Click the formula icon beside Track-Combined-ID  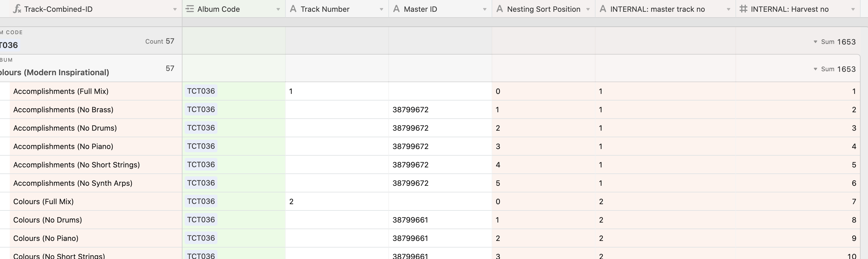(x=17, y=9)
